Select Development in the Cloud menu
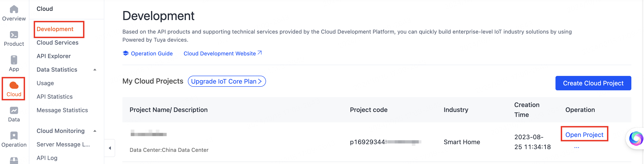The width and height of the screenshot is (644, 164). point(55,29)
